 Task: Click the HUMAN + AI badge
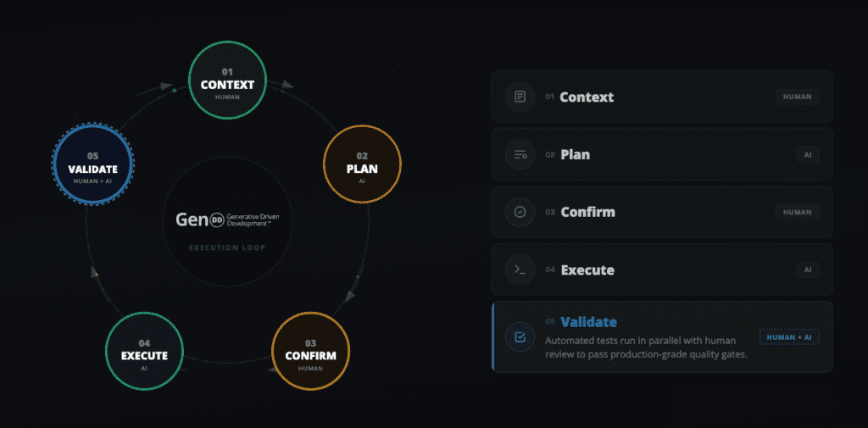(789, 337)
